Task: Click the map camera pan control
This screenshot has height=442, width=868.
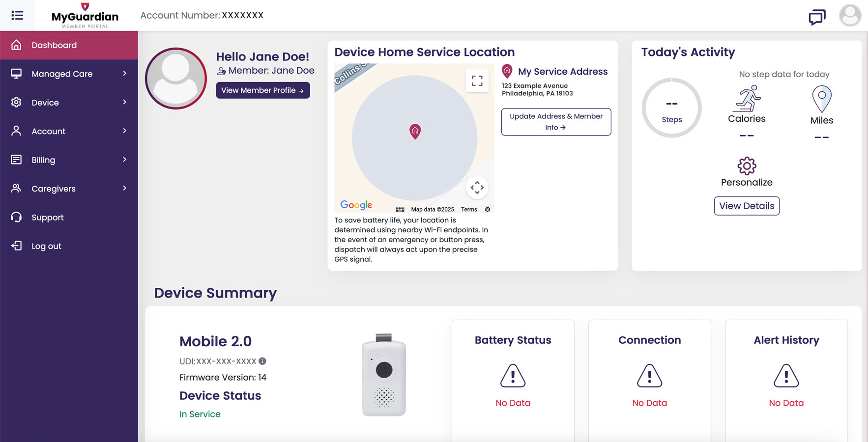Action: pyautogui.click(x=477, y=188)
